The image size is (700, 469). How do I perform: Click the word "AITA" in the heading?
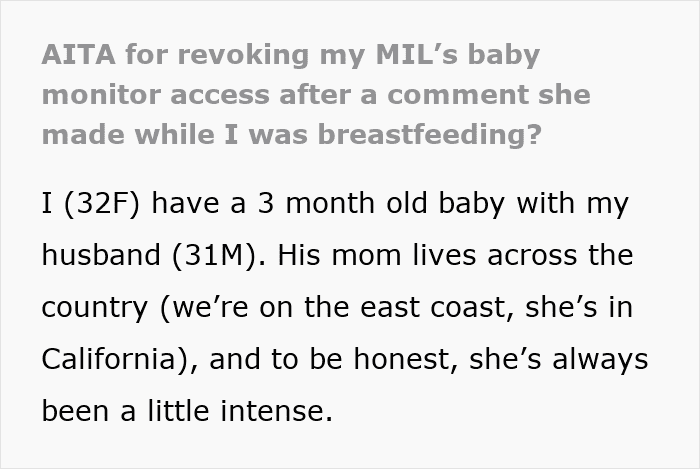click(x=79, y=54)
